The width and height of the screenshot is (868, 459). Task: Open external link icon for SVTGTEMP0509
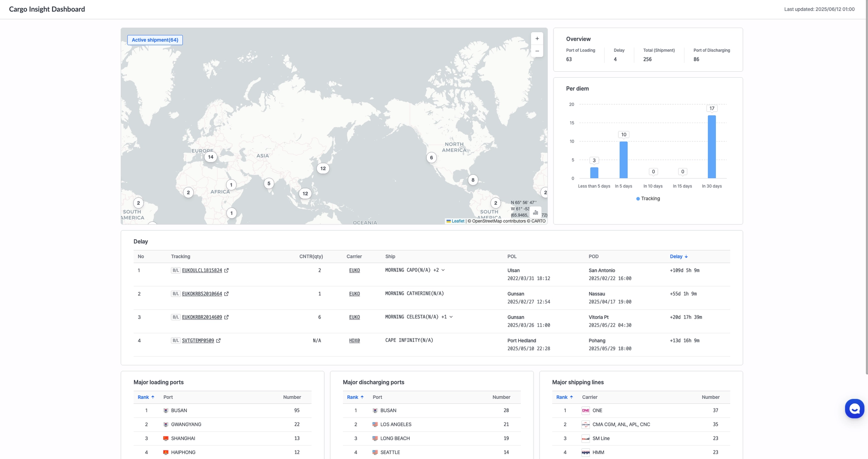coord(218,341)
